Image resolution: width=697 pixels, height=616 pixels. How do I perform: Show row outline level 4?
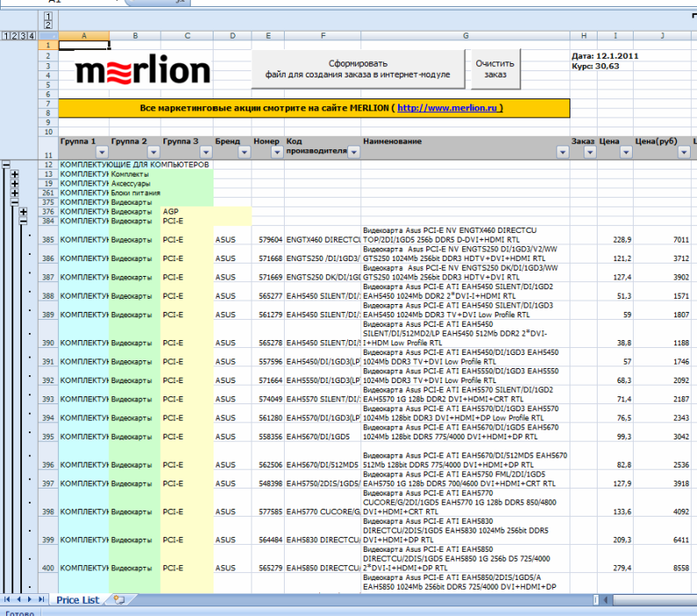click(x=32, y=36)
